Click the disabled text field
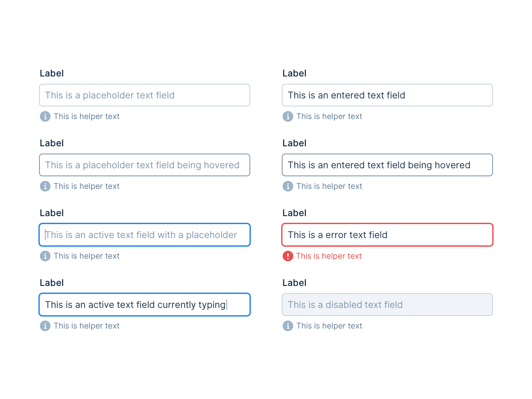 (x=387, y=305)
